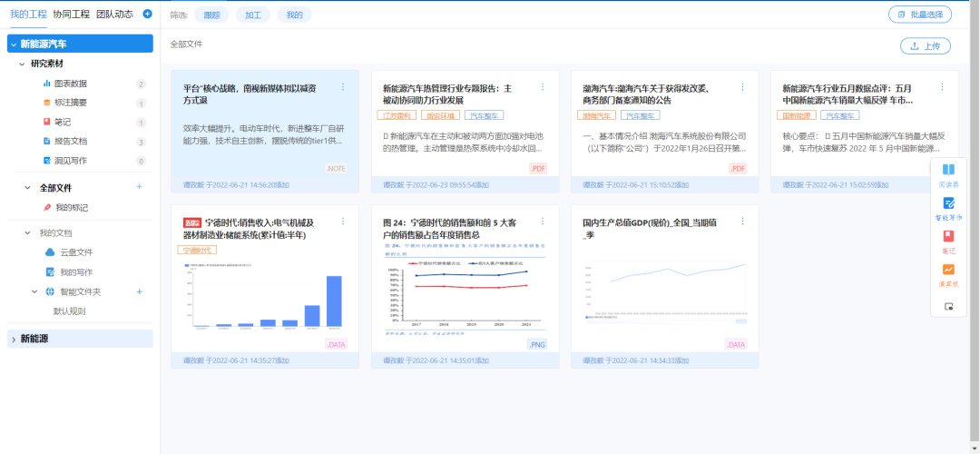
Task: Click the blue plus icon beside 团队动态
Action: 147,14
